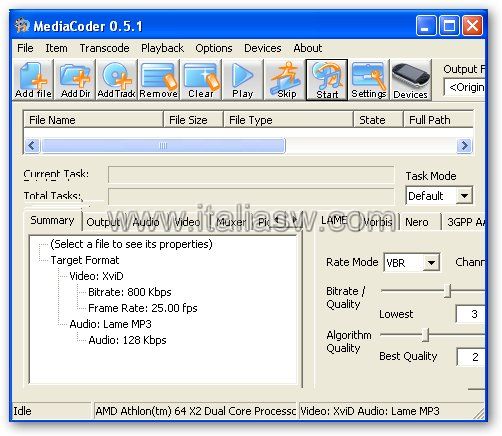
Task: Select the Nero encoder tab
Action: click(417, 222)
